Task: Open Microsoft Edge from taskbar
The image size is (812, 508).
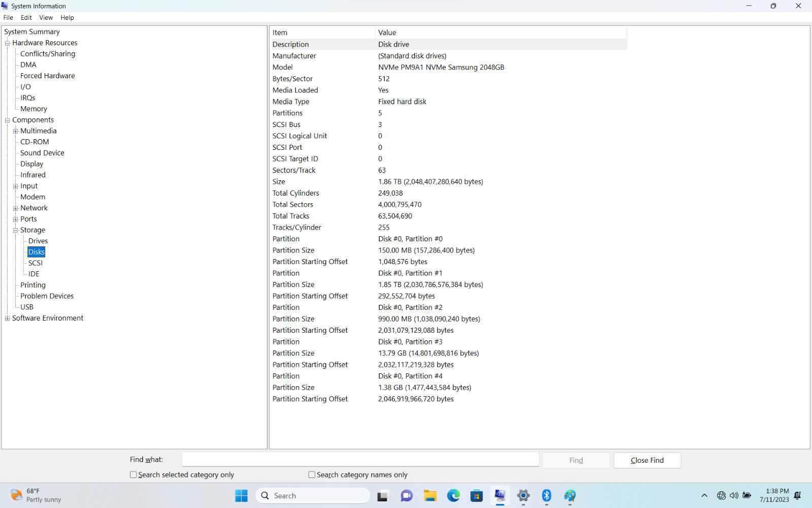Action: point(453,496)
